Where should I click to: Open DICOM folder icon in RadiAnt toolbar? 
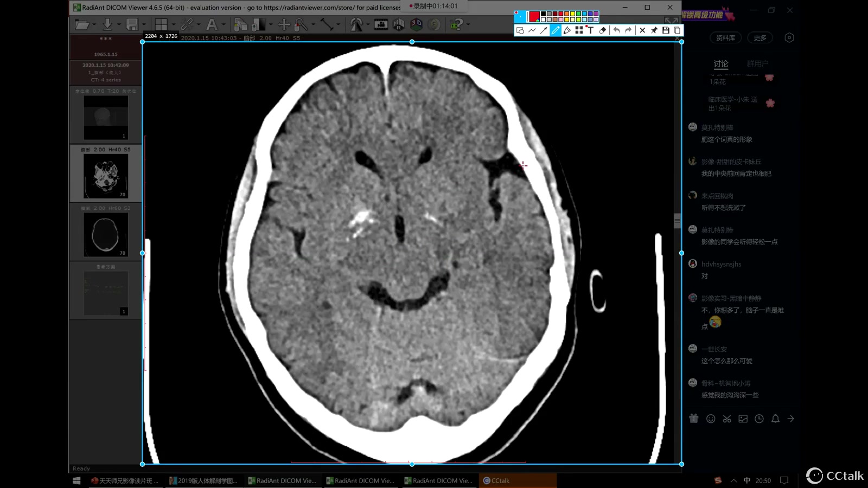pyautogui.click(x=82, y=24)
